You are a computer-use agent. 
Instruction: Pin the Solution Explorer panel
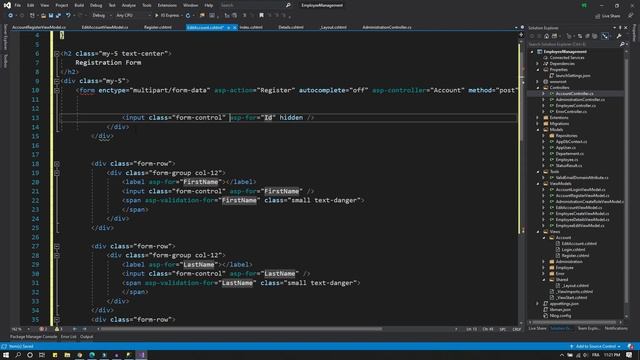point(620,28)
